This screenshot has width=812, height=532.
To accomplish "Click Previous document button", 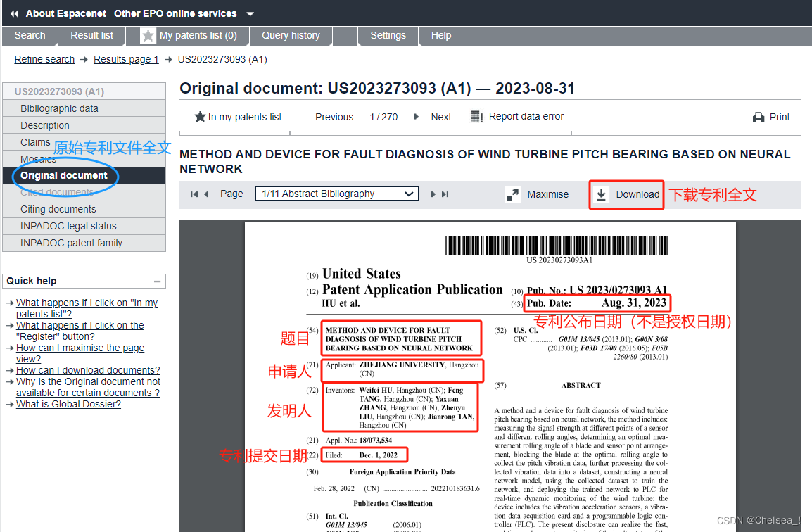I will (x=334, y=117).
